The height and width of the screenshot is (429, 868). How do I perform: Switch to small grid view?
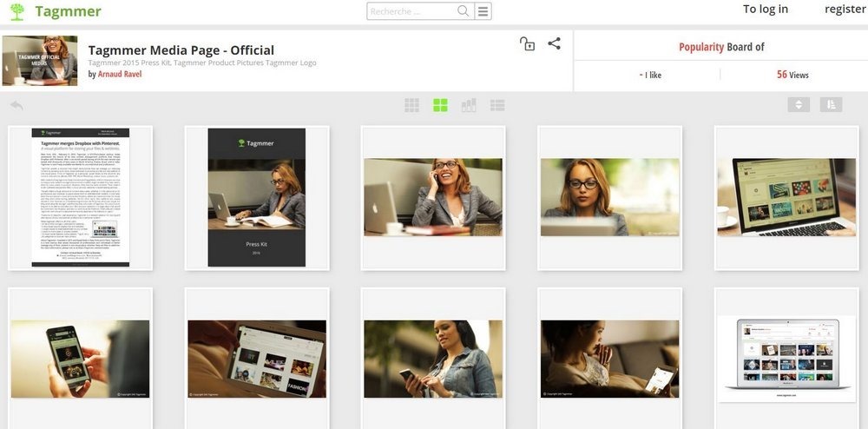pyautogui.click(x=411, y=105)
